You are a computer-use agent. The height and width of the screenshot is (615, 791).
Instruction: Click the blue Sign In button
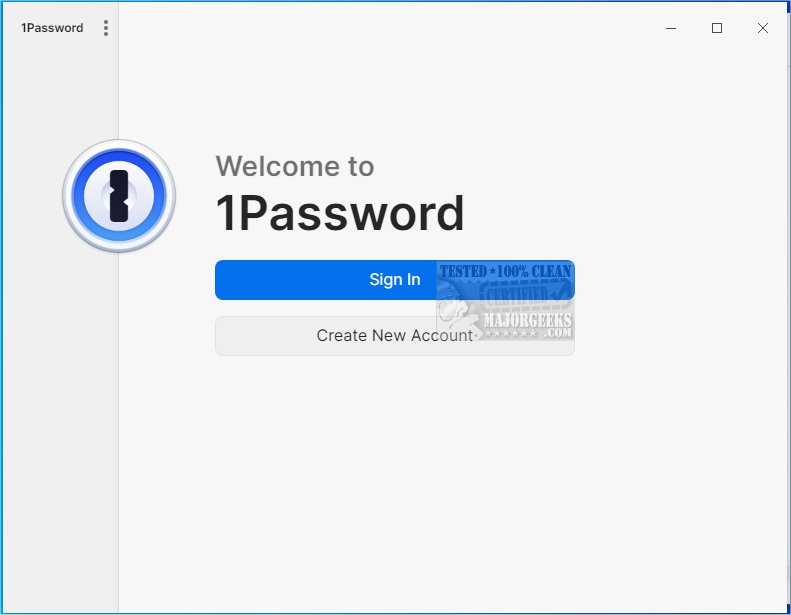point(394,280)
